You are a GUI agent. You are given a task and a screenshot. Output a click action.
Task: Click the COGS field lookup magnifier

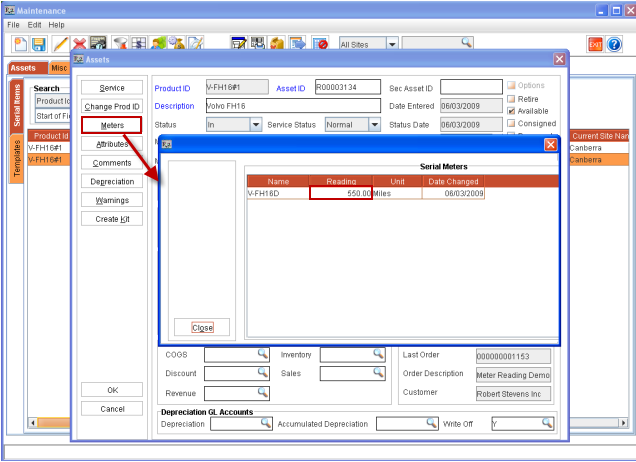(x=263, y=354)
